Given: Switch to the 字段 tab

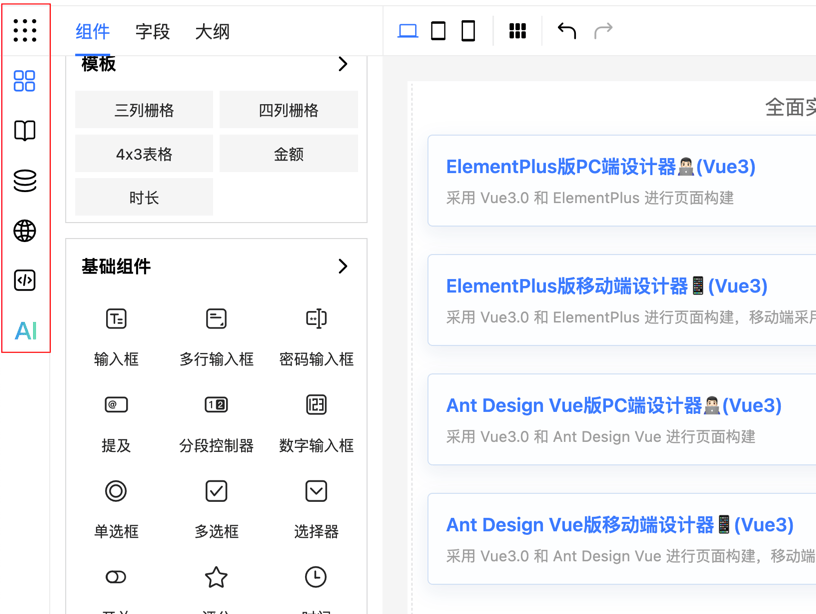Looking at the screenshot, I should 153,31.
